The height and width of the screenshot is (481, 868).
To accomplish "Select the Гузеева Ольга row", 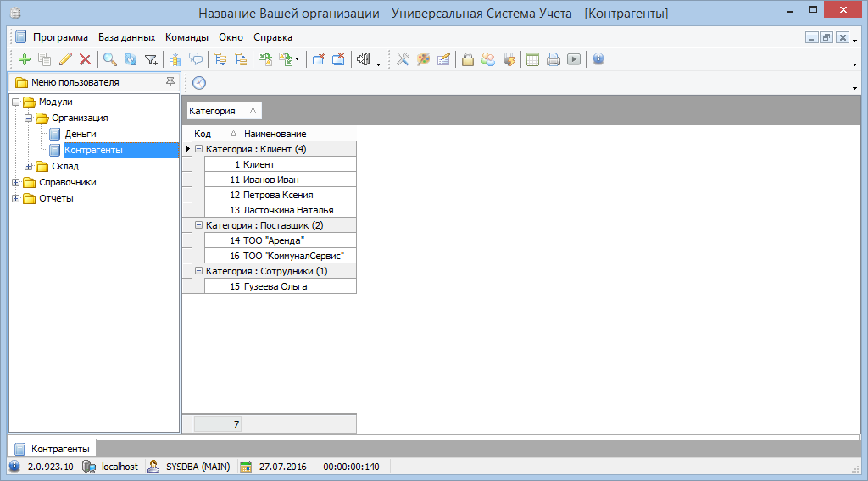I will point(275,286).
